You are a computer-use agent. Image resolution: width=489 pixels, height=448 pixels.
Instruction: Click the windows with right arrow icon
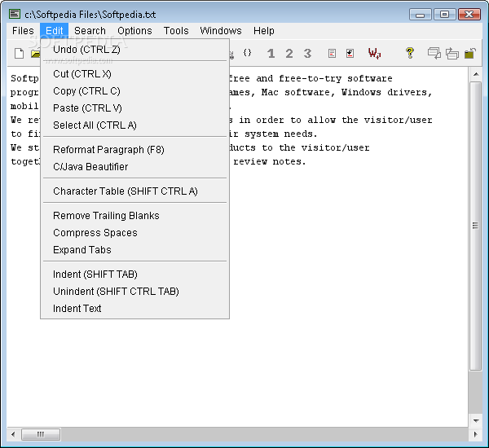(x=452, y=53)
